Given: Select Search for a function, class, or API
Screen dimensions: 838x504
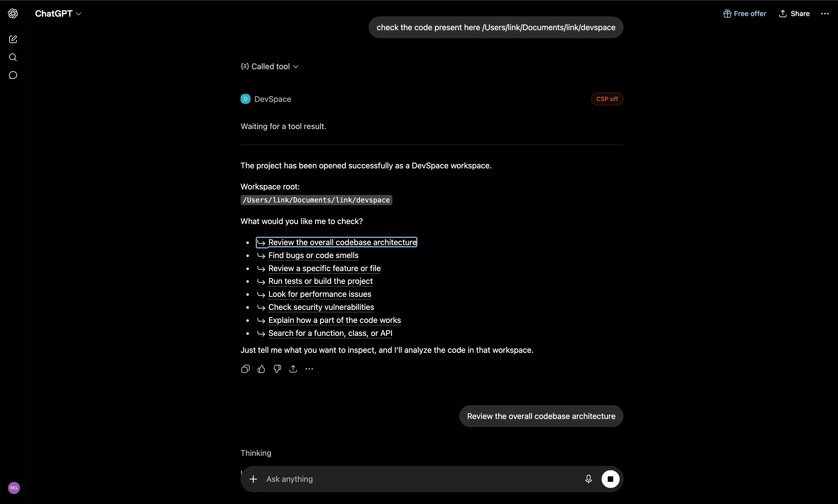Looking at the screenshot, I should click(325, 333).
